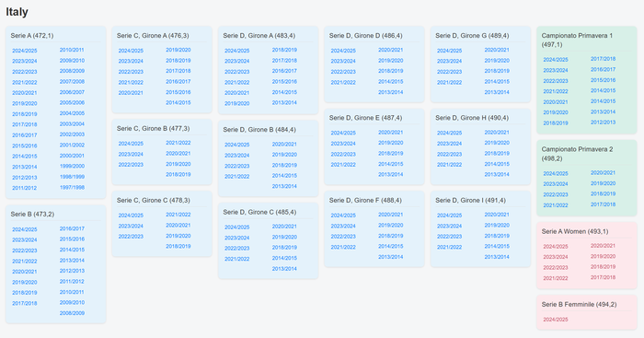Open Serie C Girone C 2022/2023 link
644x338 pixels.
(131, 237)
